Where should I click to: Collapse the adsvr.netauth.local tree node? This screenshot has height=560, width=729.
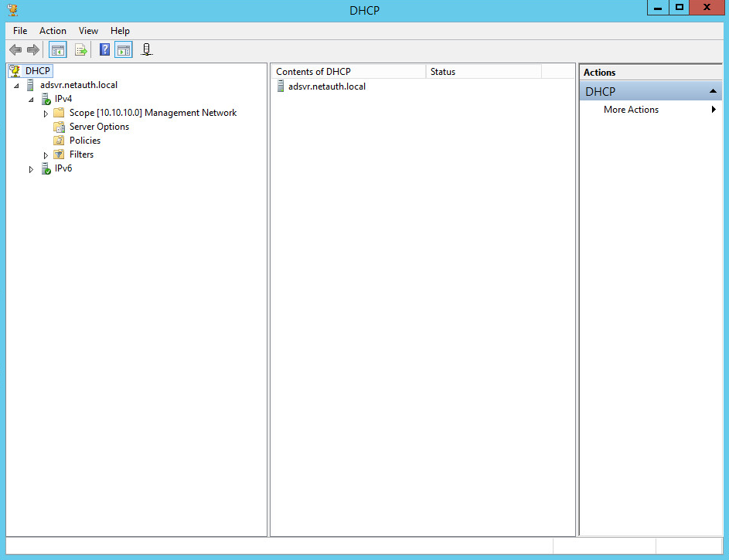click(x=17, y=86)
